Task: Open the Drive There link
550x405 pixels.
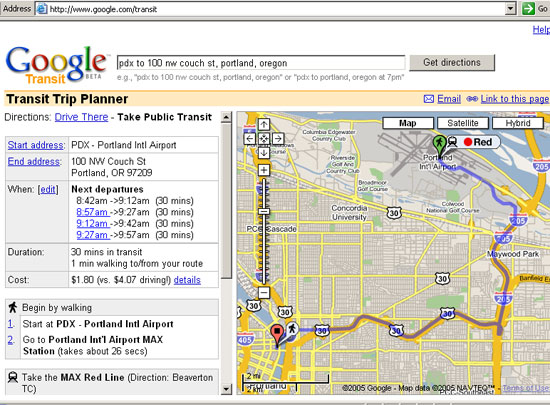Action: point(81,117)
